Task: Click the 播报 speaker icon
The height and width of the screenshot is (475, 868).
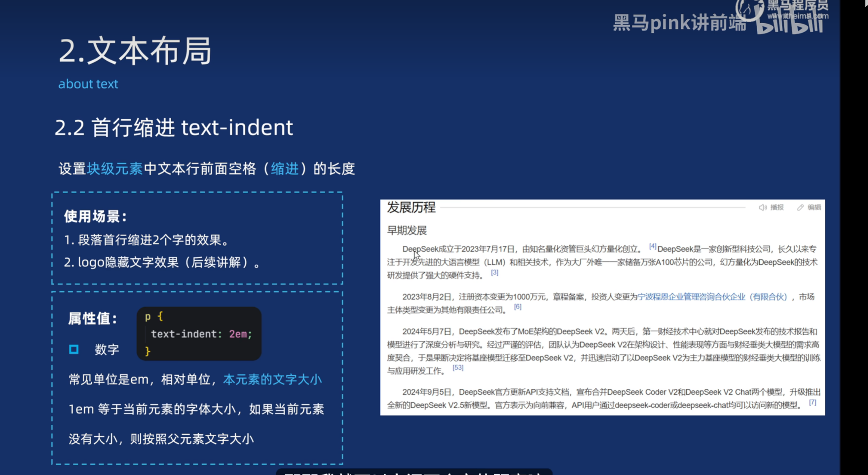Action: click(763, 207)
